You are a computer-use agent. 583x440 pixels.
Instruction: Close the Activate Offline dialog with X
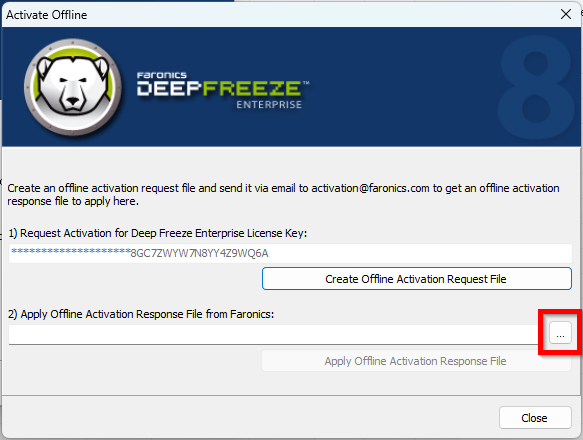pos(566,15)
